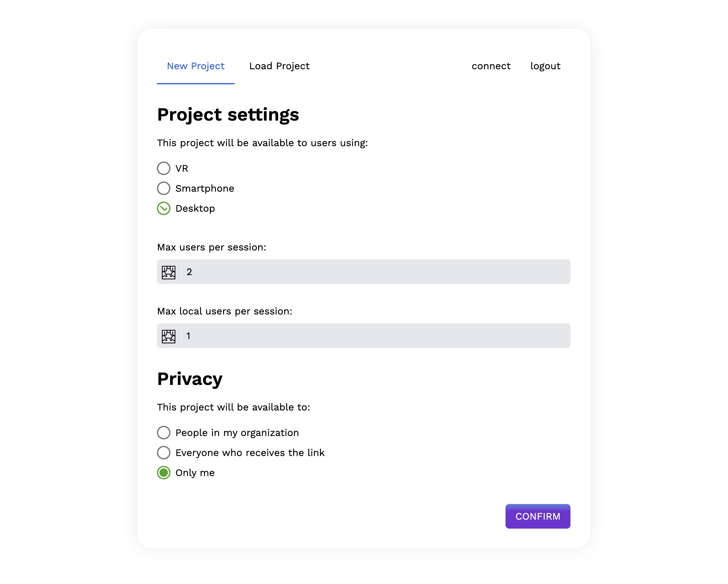Image resolution: width=728 pixels, height=584 pixels.
Task: Click the icon in Max users field
Action: click(169, 272)
